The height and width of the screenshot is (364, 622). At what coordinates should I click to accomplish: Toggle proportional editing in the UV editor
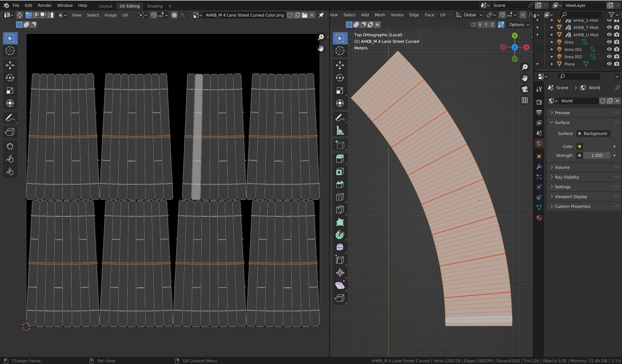pos(174,15)
